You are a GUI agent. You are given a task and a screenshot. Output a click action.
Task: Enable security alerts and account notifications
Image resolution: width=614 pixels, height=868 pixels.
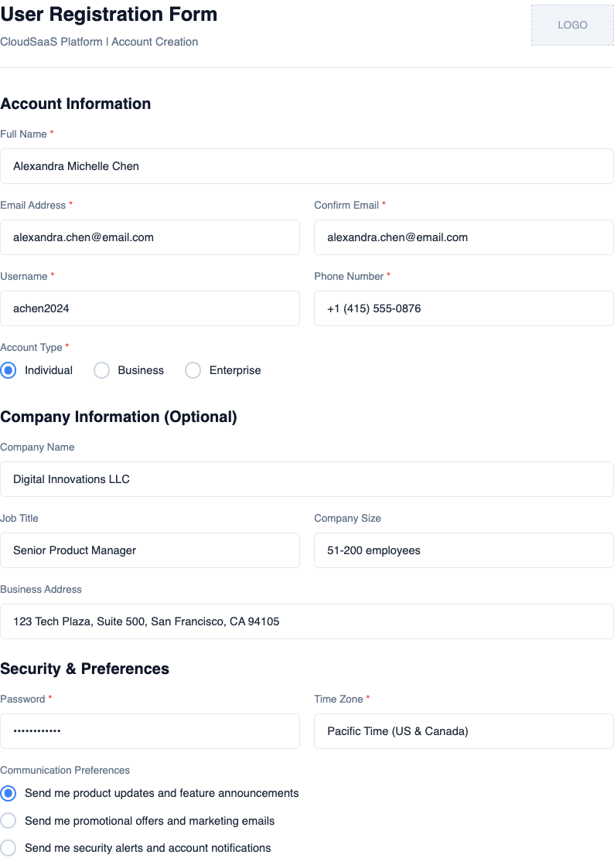click(9, 847)
